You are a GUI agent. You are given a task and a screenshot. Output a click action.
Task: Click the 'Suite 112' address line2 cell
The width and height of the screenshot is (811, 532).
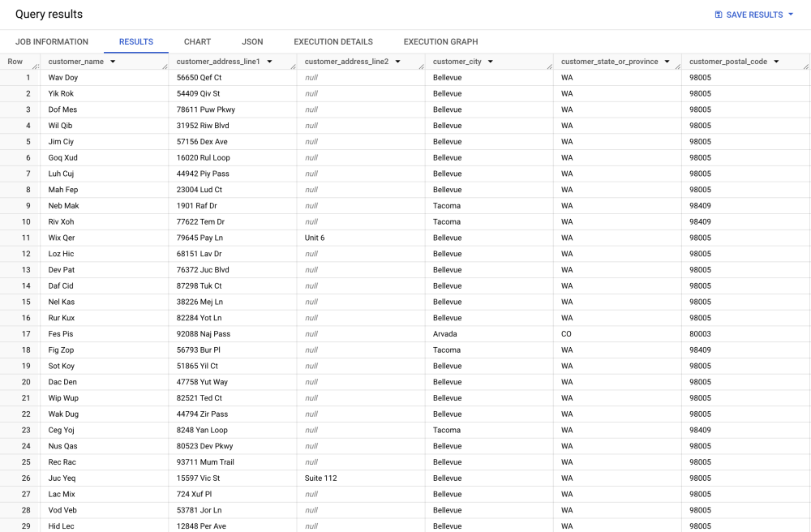tap(320, 478)
